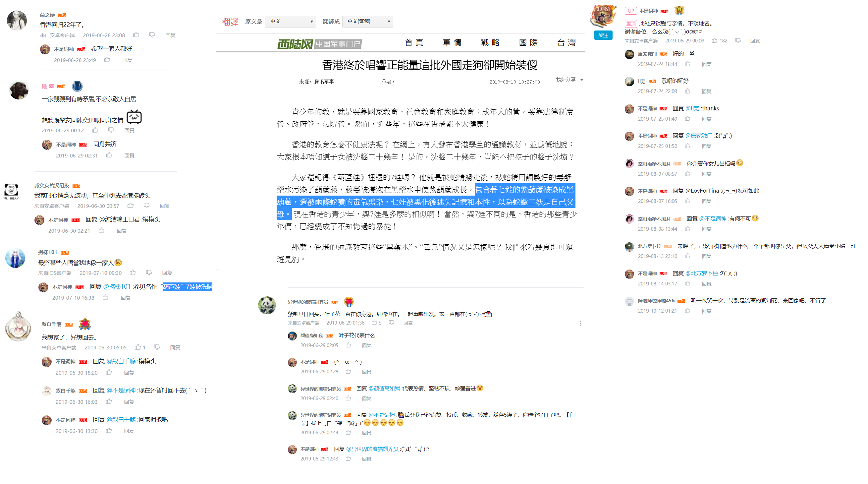Screen dimensions: 868x484
Task: Dislike 诚实友善汉尼拔's comment
Action: click(146, 206)
